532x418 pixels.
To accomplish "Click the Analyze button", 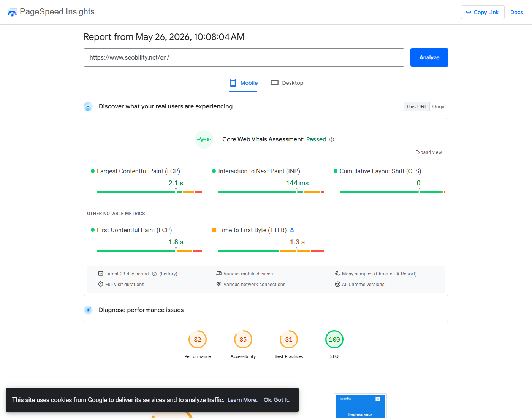I will coord(429,57).
